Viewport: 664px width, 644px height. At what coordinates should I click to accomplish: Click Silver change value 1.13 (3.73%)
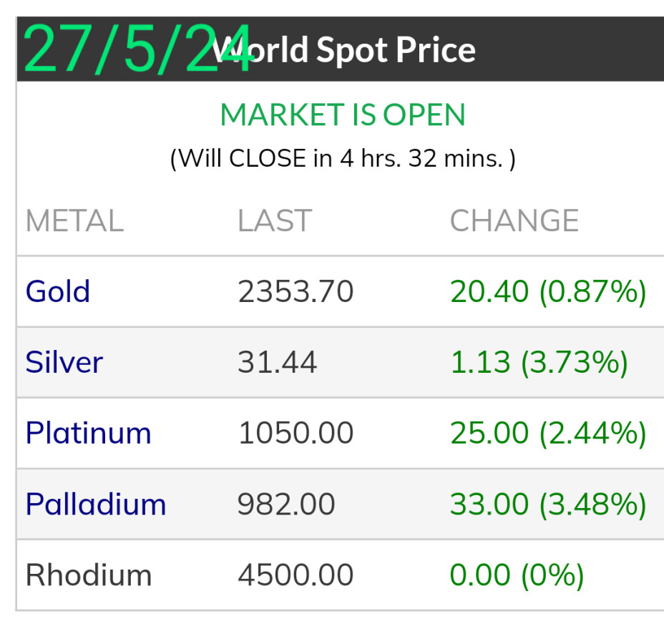(x=539, y=362)
